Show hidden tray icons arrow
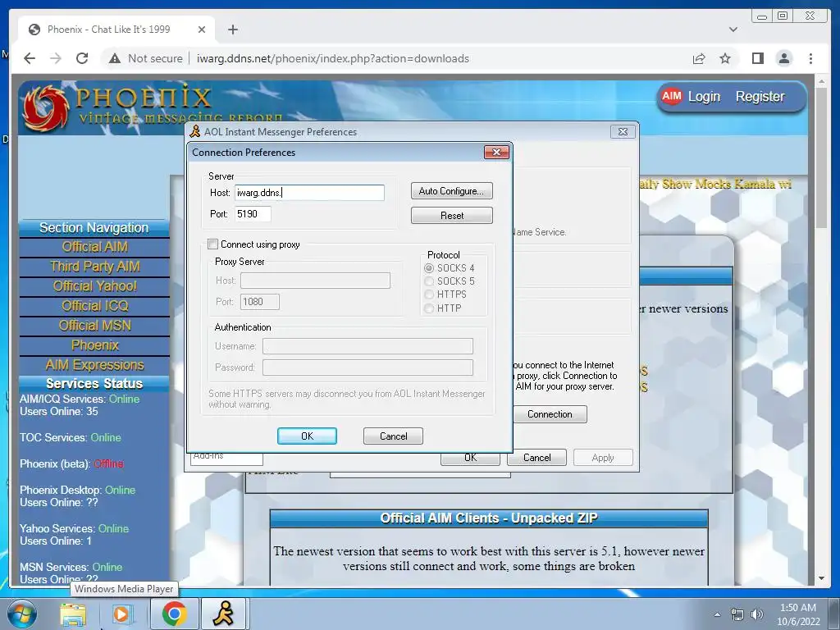Image resolution: width=840 pixels, height=630 pixels. (717, 614)
